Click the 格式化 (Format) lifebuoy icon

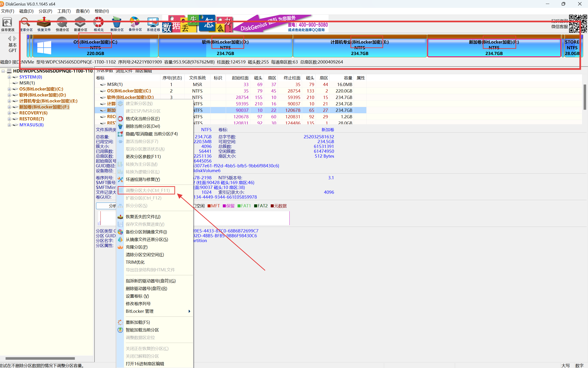tap(99, 24)
